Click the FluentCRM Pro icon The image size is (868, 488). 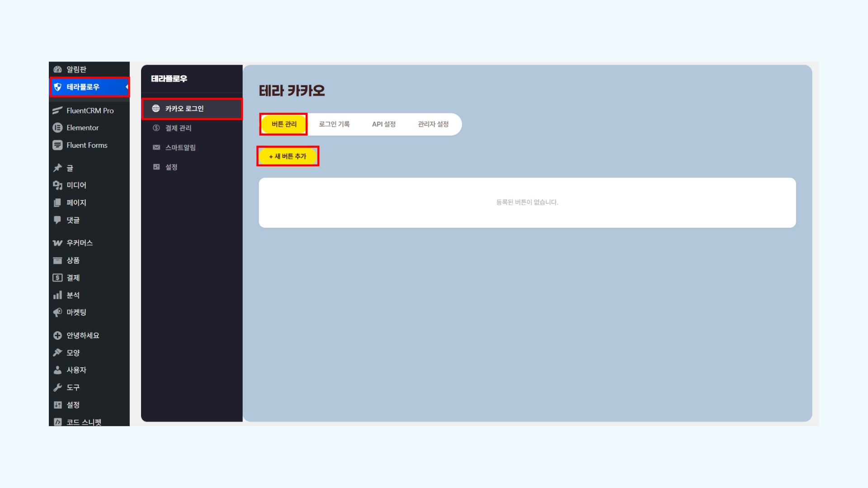[x=57, y=110]
